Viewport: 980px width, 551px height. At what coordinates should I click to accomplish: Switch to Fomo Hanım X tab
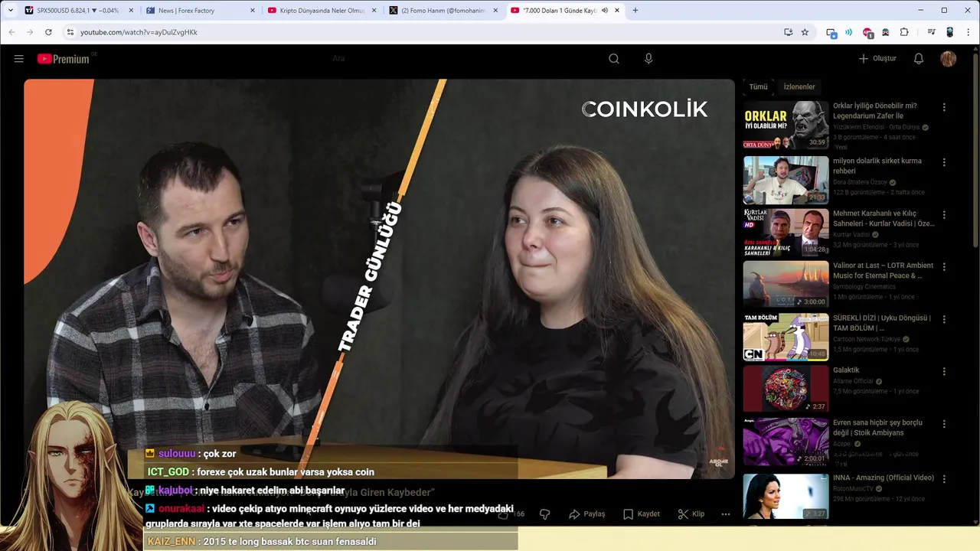pos(443,11)
